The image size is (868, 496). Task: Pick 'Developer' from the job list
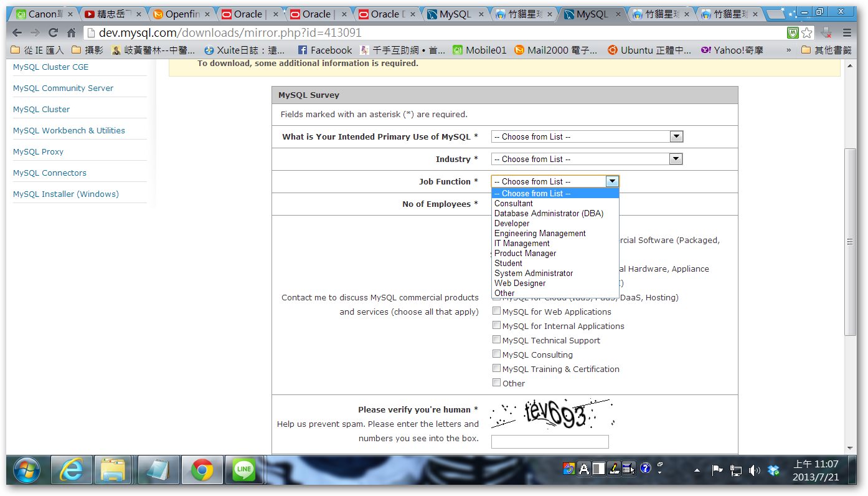(555, 223)
